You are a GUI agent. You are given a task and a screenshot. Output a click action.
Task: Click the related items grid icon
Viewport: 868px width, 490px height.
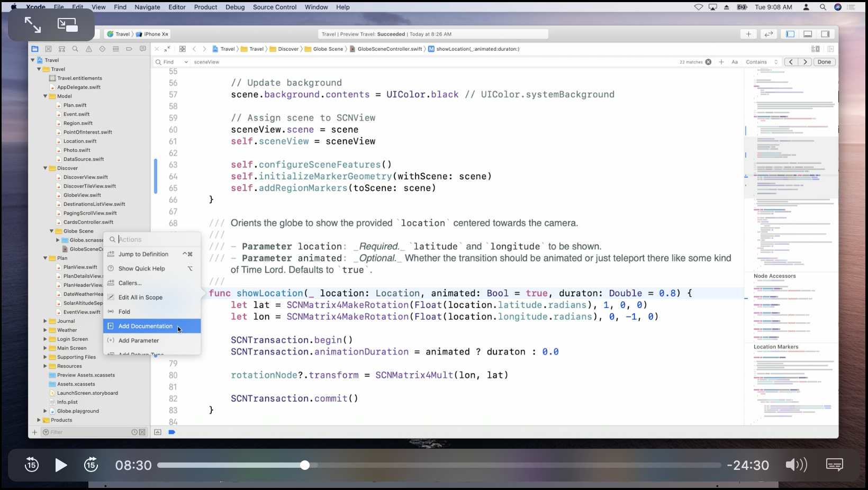tap(183, 49)
